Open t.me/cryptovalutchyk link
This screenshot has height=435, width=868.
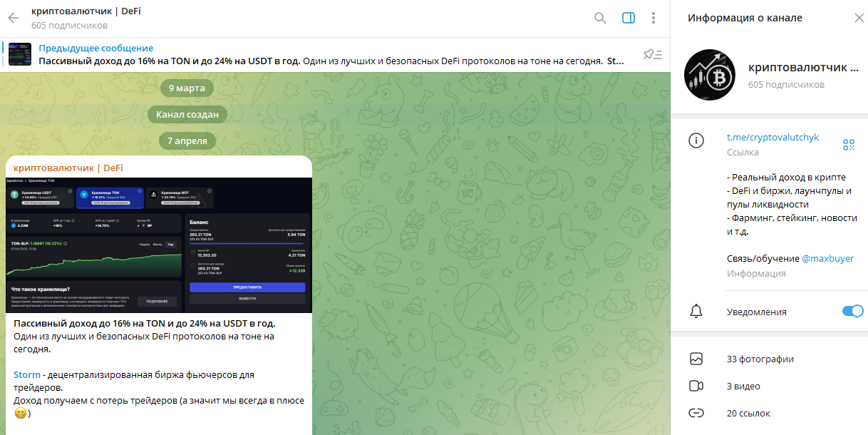point(773,137)
